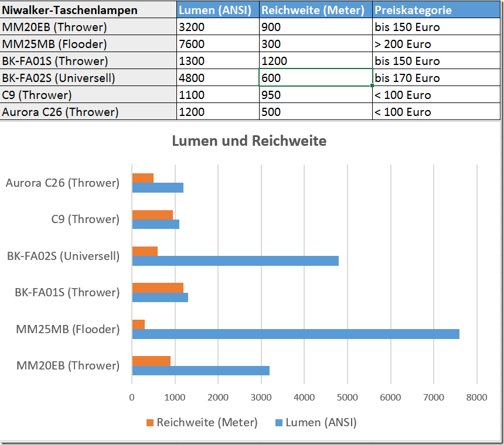
Task: Click the blue Lumen bar for C9
Action: click(155, 224)
